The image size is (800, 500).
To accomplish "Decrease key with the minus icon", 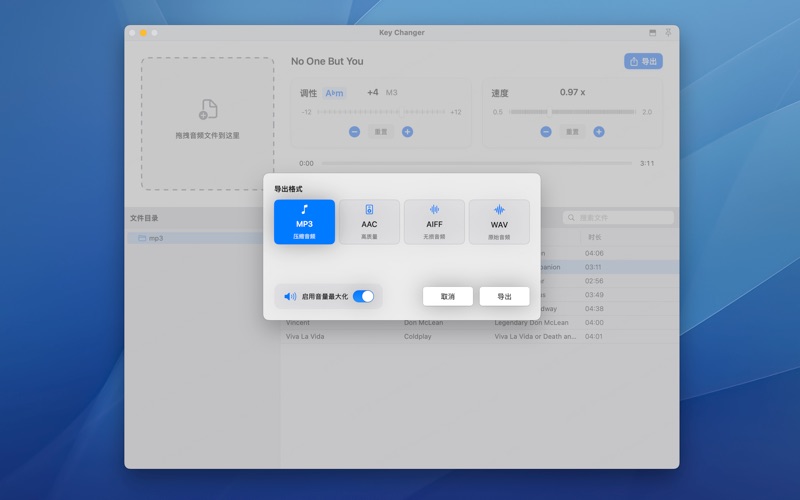I will coord(354,132).
